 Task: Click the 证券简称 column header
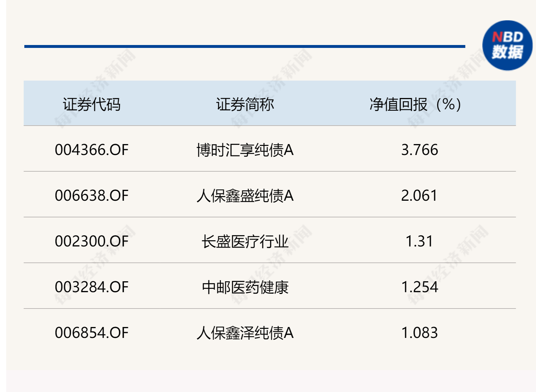coord(245,105)
